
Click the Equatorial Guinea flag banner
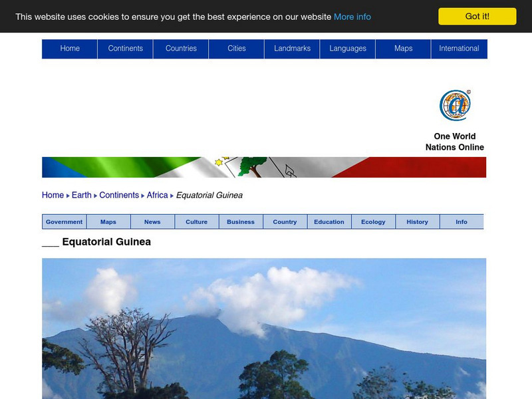266,166
